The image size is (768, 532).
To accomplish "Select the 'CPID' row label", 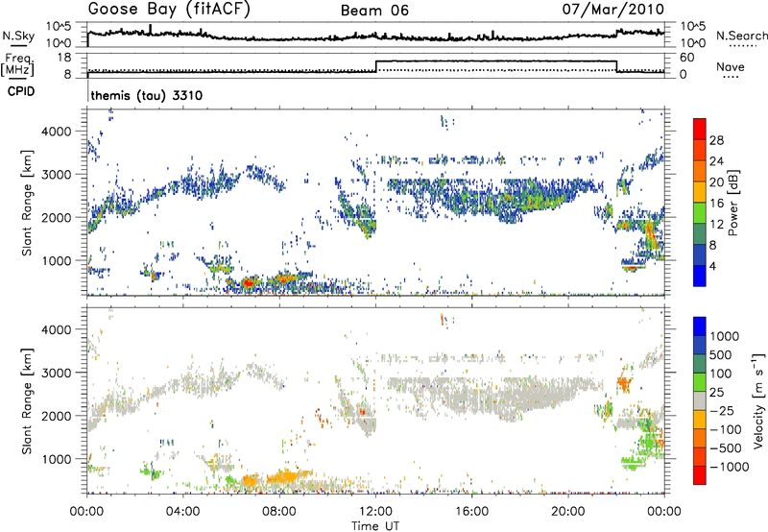I will pos(21,91).
